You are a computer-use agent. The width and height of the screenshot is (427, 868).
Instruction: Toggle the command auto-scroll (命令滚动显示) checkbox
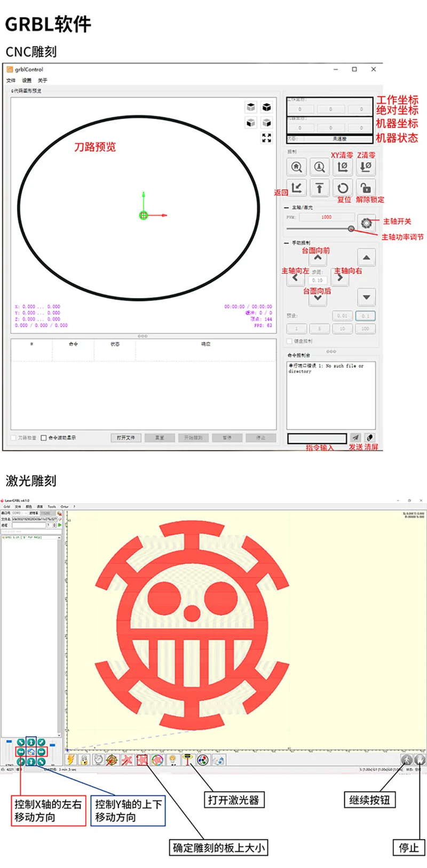coord(44,438)
